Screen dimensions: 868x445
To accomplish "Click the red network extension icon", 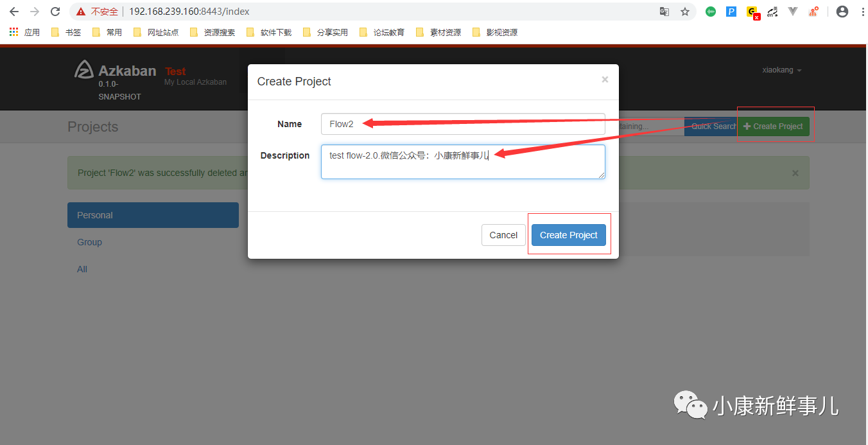I will point(813,12).
